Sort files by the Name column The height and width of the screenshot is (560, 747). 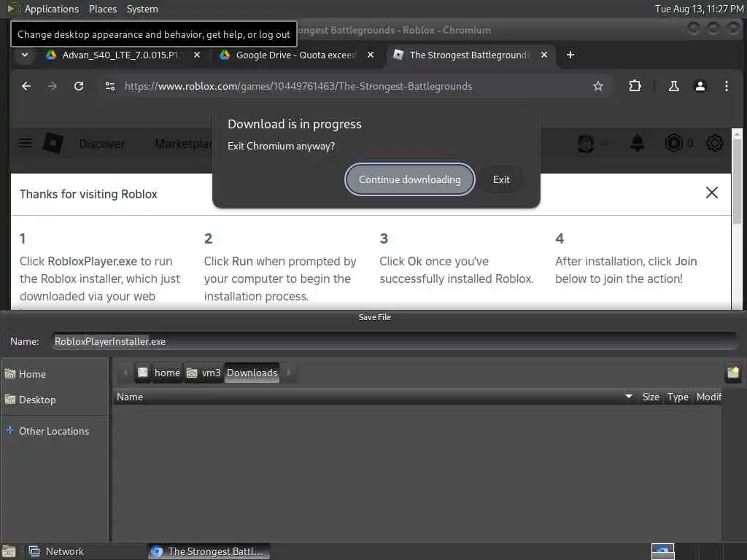(374, 397)
